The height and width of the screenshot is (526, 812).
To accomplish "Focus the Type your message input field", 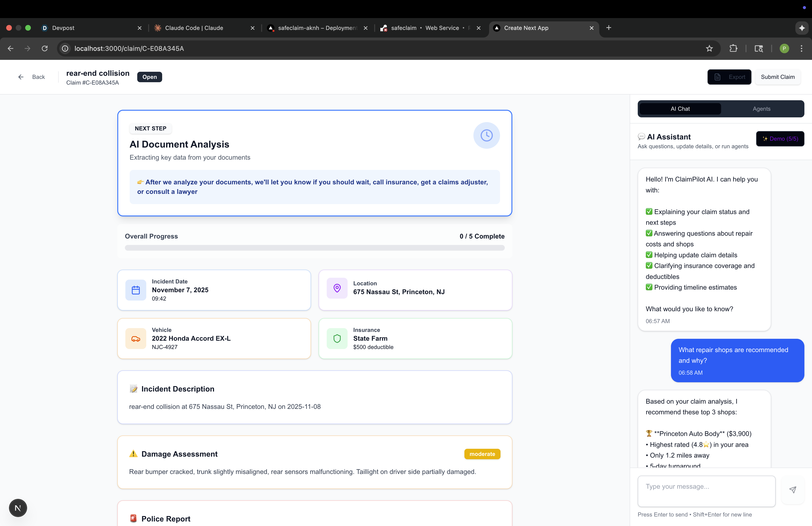I will 706,491.
